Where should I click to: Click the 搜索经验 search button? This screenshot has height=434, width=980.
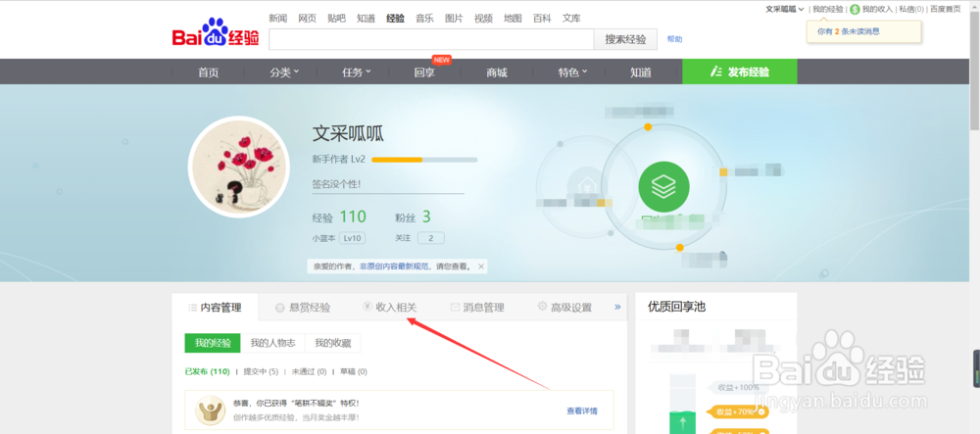point(625,39)
